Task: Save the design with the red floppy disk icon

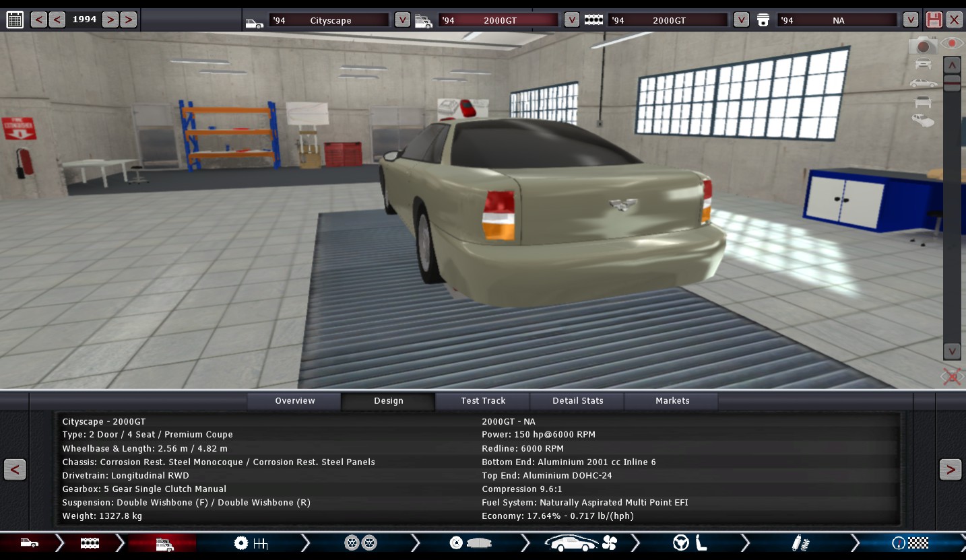Action: tap(934, 20)
